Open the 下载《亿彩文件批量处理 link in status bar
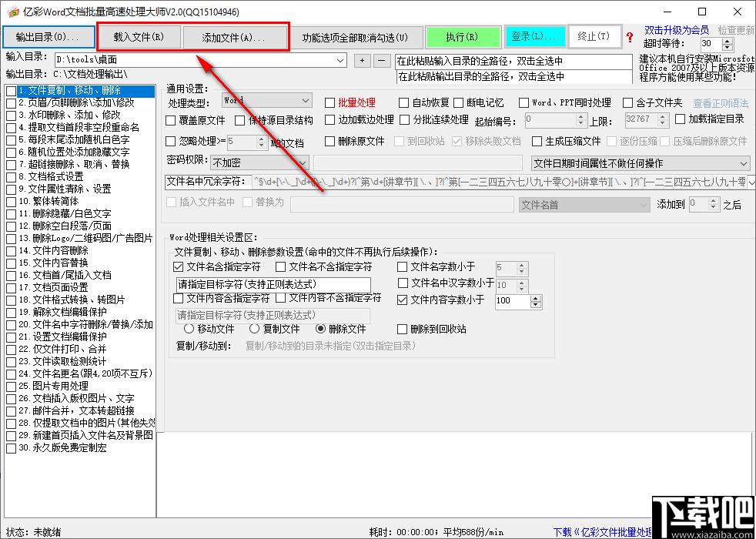Screen dimensions: 756x539 click(x=603, y=532)
